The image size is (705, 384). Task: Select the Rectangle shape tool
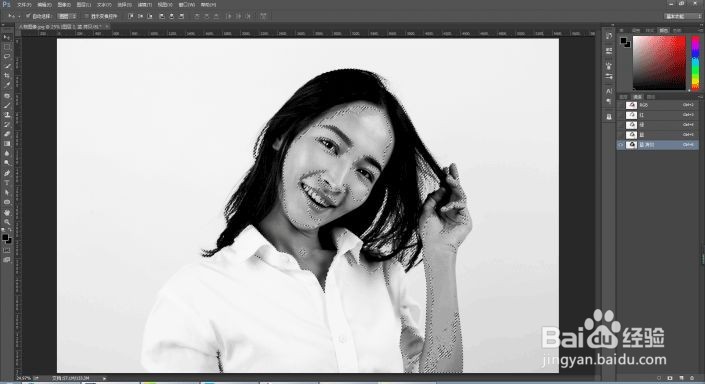(x=7, y=202)
